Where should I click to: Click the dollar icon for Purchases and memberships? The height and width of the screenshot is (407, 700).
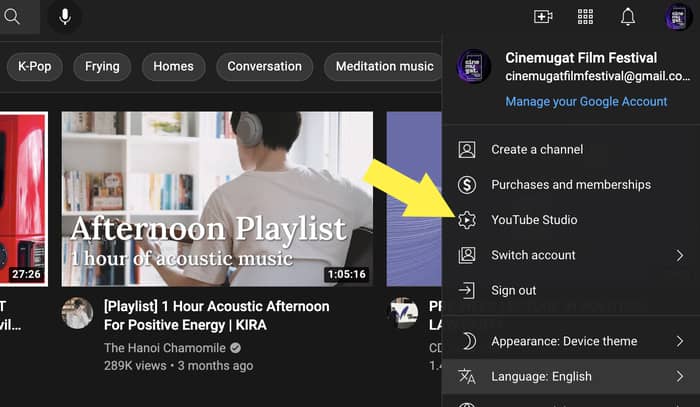tap(467, 185)
